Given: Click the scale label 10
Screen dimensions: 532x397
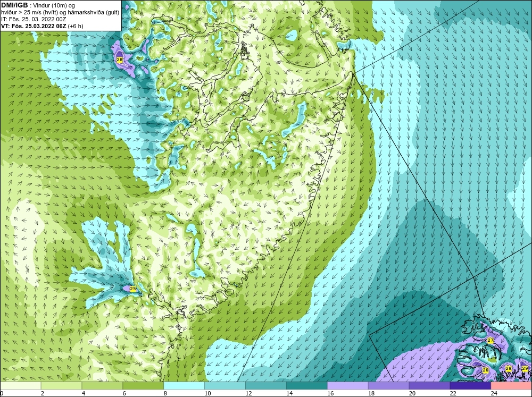Looking at the screenshot, I should pos(207,393).
